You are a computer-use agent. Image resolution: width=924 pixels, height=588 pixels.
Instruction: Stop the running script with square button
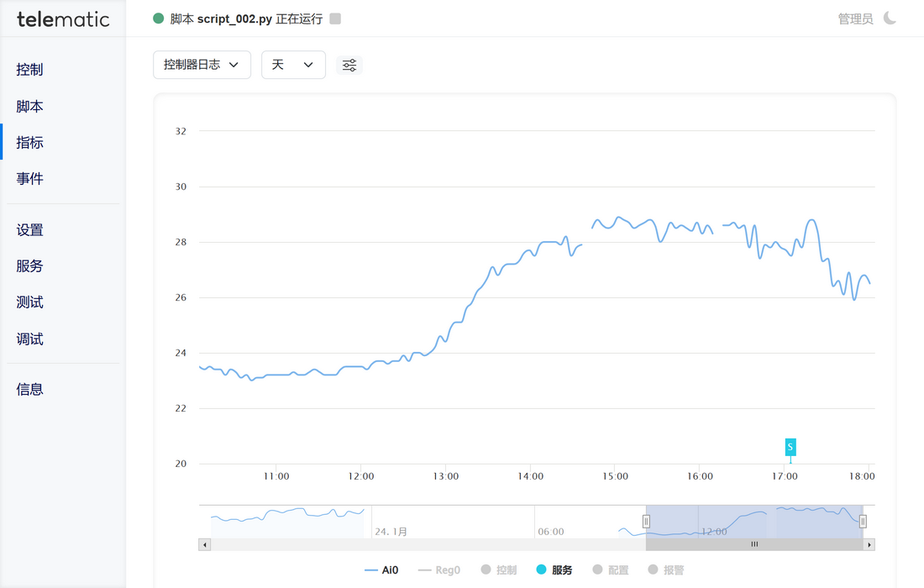(x=335, y=18)
